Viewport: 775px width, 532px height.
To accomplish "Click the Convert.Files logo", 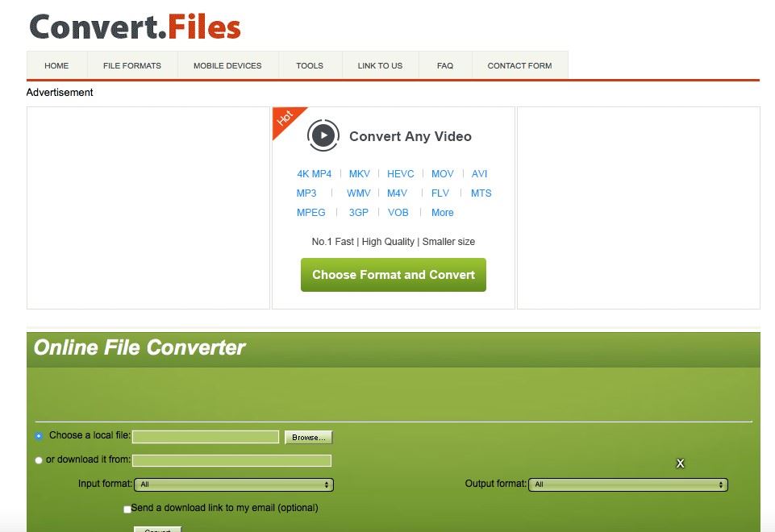I will pyautogui.click(x=135, y=27).
